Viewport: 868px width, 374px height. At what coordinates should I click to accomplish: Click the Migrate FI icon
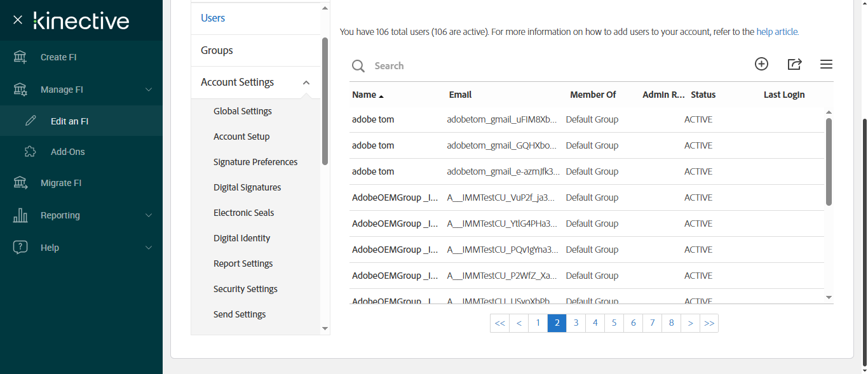click(20, 183)
